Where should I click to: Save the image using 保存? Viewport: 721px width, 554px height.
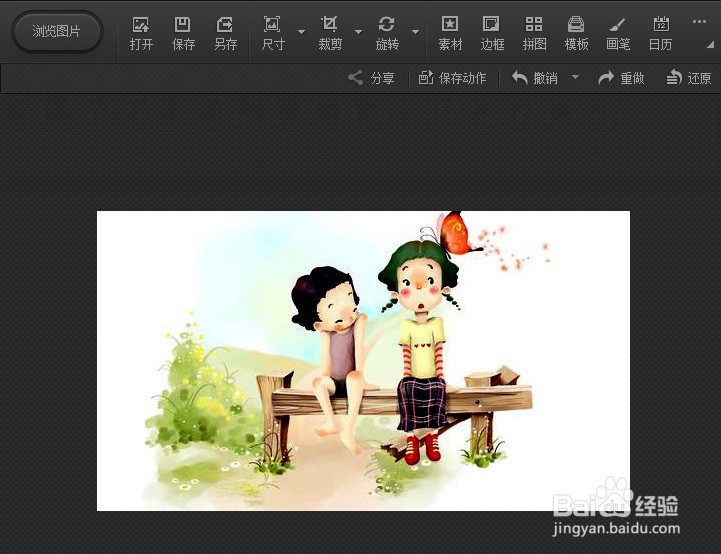183,33
